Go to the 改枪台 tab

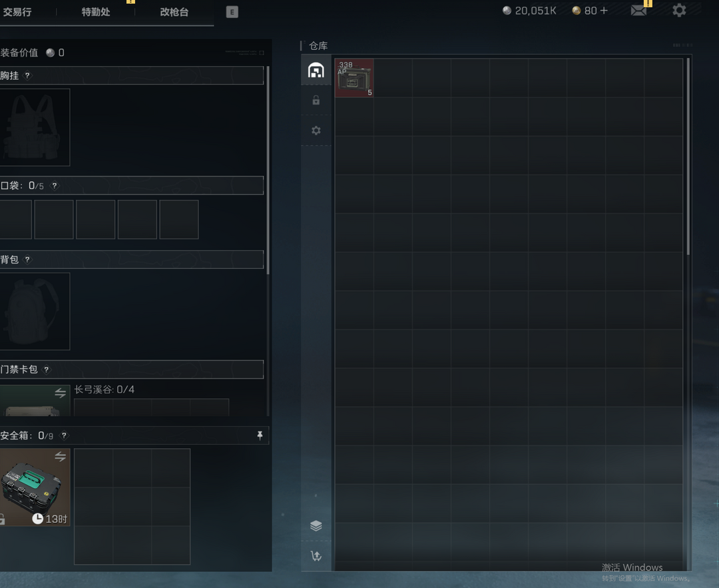(174, 12)
